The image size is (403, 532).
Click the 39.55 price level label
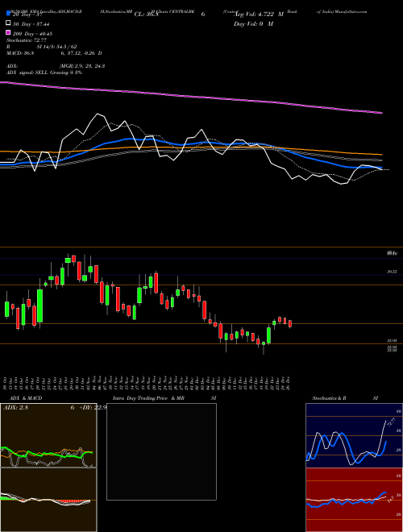tap(393, 272)
